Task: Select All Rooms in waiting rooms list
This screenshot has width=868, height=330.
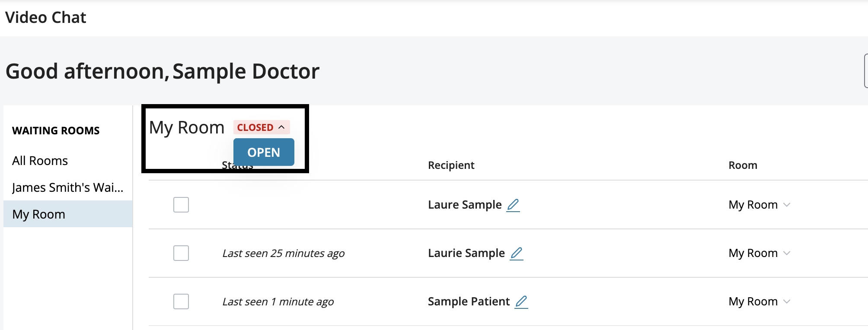Action: 40,161
